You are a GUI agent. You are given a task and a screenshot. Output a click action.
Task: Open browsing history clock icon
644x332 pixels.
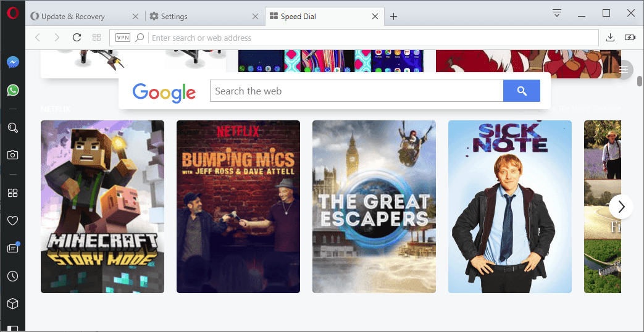point(13,276)
